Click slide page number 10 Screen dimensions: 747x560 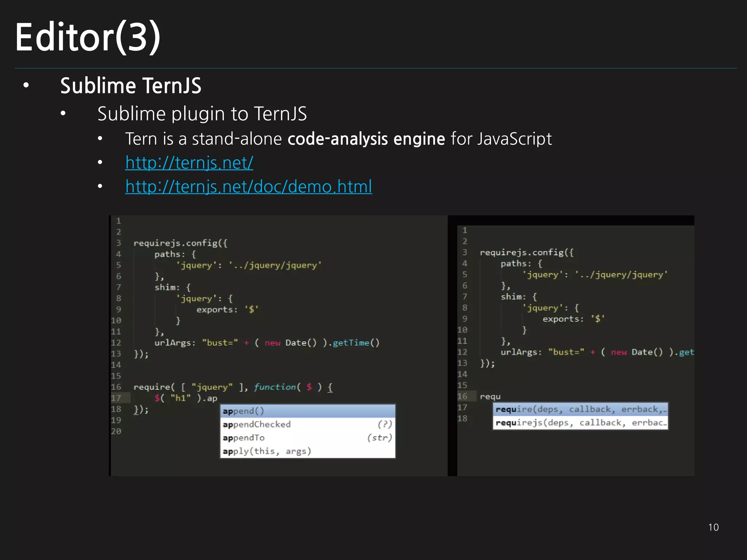713,527
